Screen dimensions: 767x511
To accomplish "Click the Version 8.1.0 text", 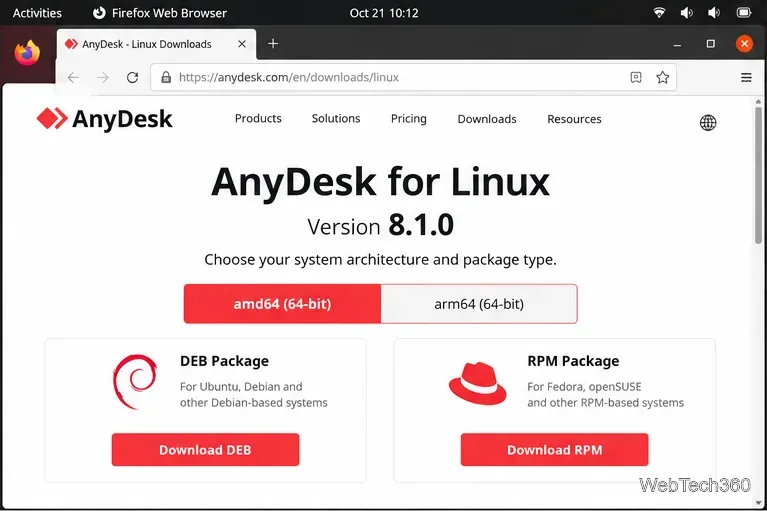I will click(x=381, y=225).
